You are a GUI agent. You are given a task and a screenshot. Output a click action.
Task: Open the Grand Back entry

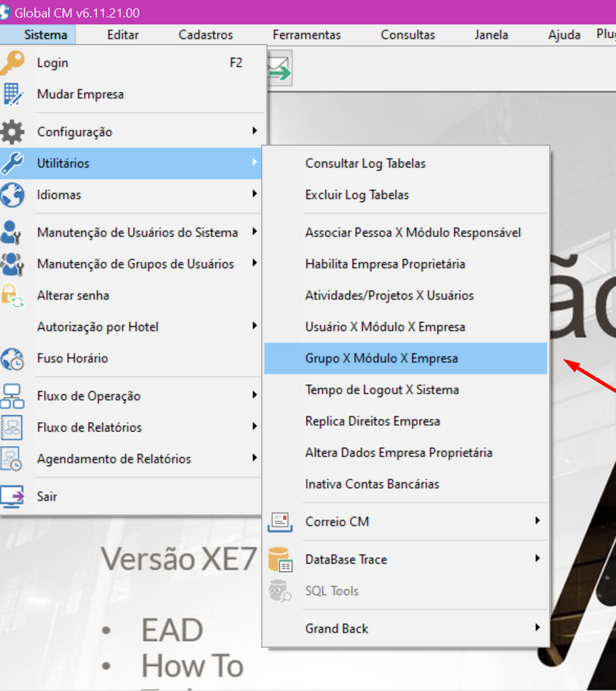(x=406, y=628)
